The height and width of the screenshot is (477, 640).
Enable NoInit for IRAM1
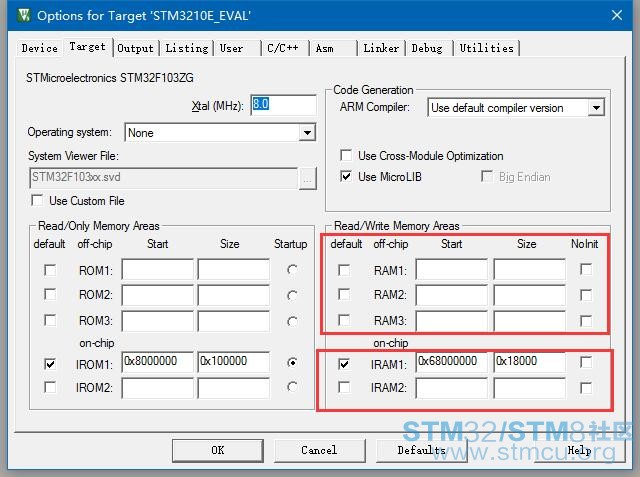click(x=586, y=362)
